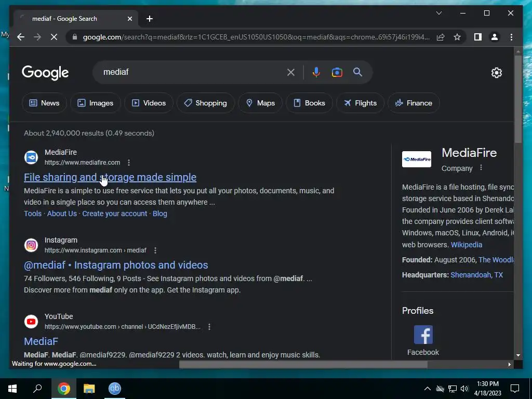Click the Instagram result favicon
The image size is (532, 399).
pyautogui.click(x=31, y=245)
